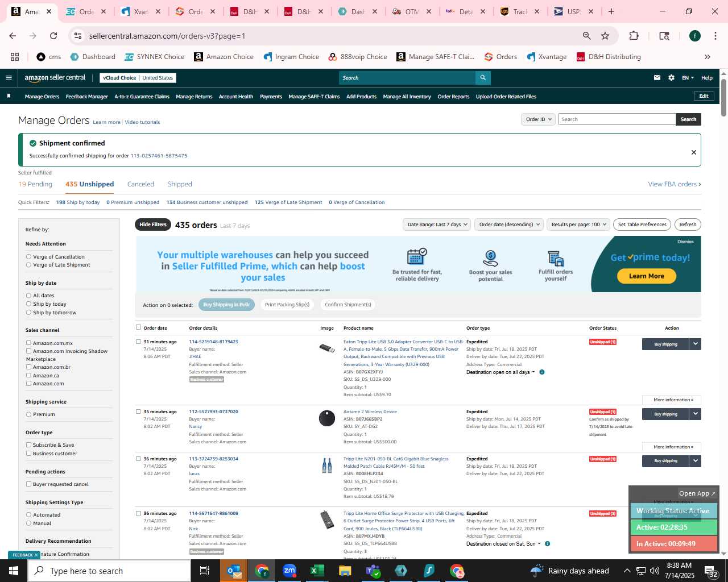Click the Set Table Preferences button
Image resolution: width=728 pixels, height=582 pixels.
642,225
